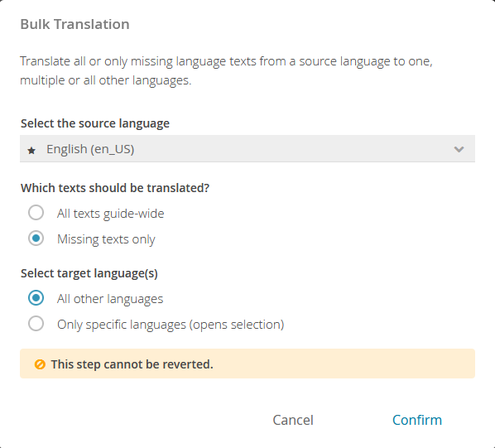Click the "This step cannot be reverted." warning text
Viewport: 495px width, 448px height.
132,364
